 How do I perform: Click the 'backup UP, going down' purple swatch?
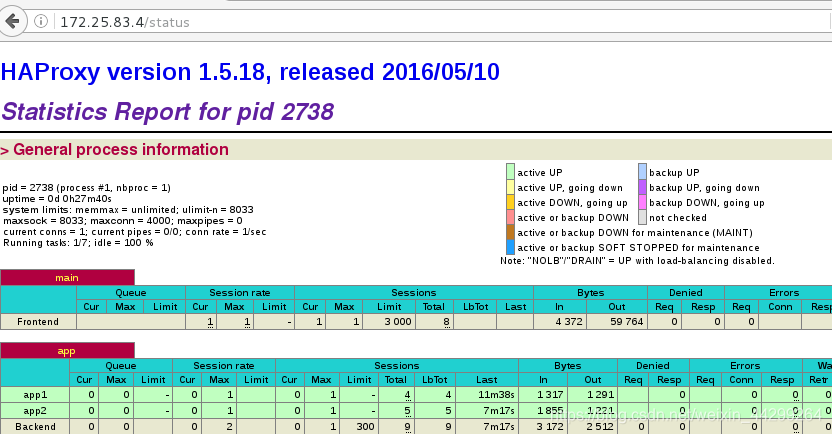(642, 187)
